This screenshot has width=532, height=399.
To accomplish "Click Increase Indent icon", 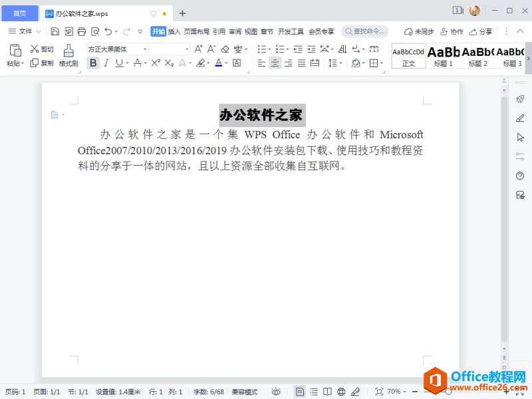I will (311, 49).
